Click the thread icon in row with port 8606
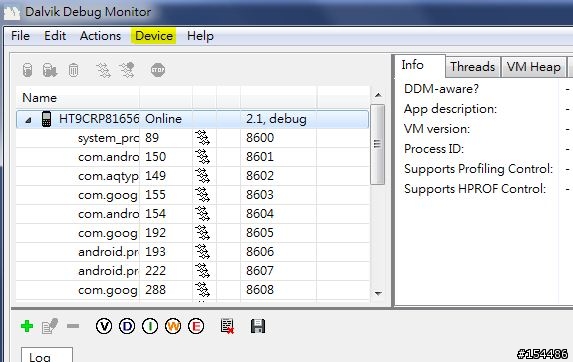573x362 pixels. click(202, 252)
